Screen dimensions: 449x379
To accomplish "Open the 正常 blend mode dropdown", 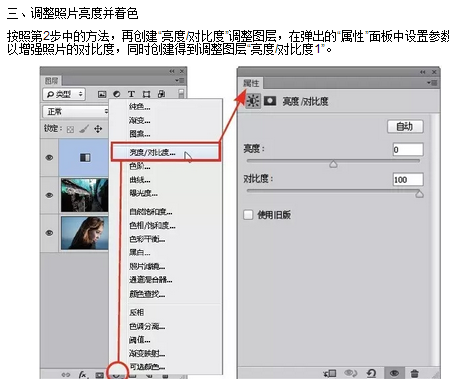I will [76, 111].
